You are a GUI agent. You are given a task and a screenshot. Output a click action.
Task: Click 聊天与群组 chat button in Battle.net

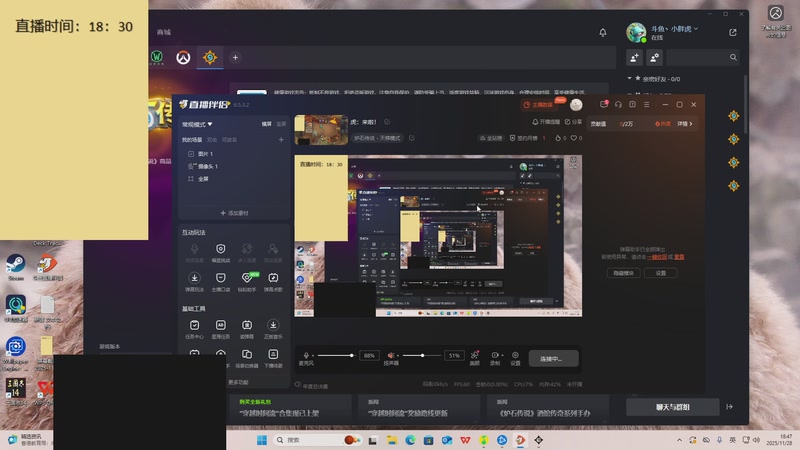(672, 407)
